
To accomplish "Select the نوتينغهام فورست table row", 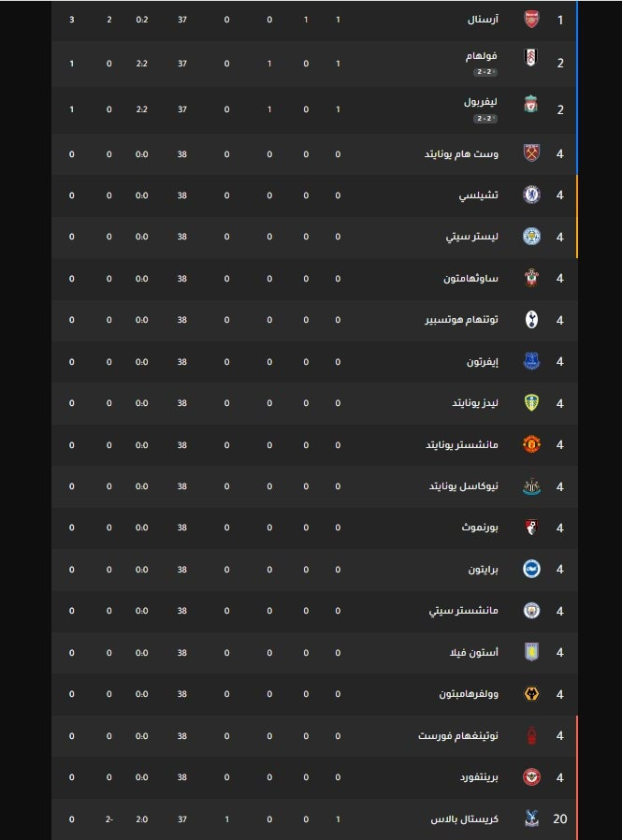I will pos(314,736).
